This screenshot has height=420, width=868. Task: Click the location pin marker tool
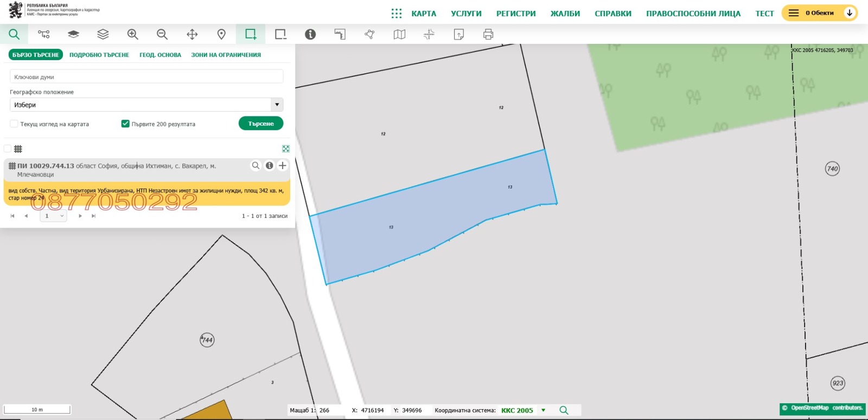pos(221,34)
